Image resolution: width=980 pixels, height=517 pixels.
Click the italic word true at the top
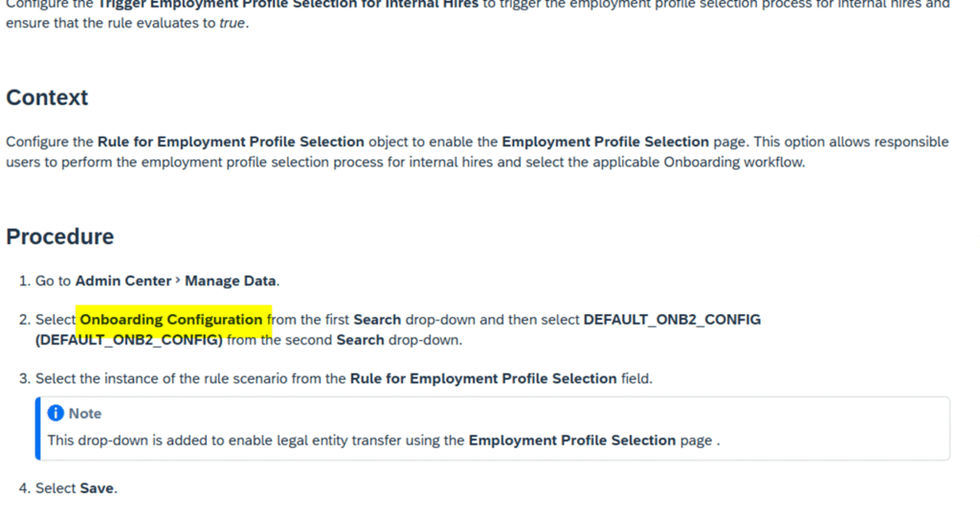pyautogui.click(x=233, y=22)
